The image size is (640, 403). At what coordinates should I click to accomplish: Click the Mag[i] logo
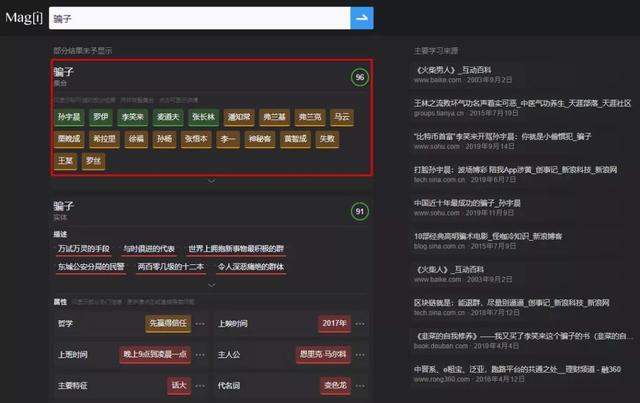(x=24, y=18)
